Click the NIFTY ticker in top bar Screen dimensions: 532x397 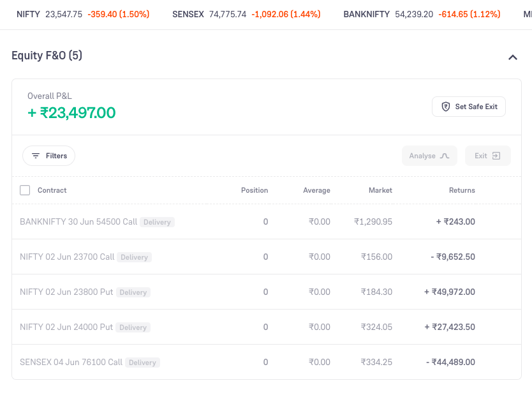pos(83,14)
